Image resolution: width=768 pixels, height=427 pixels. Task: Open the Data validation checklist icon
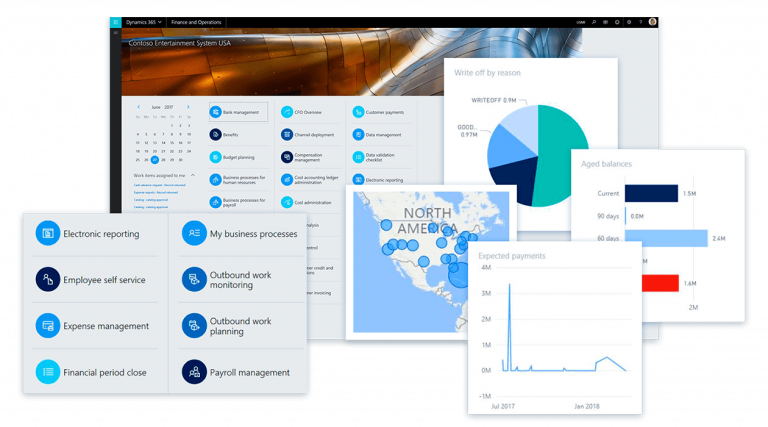click(x=359, y=157)
